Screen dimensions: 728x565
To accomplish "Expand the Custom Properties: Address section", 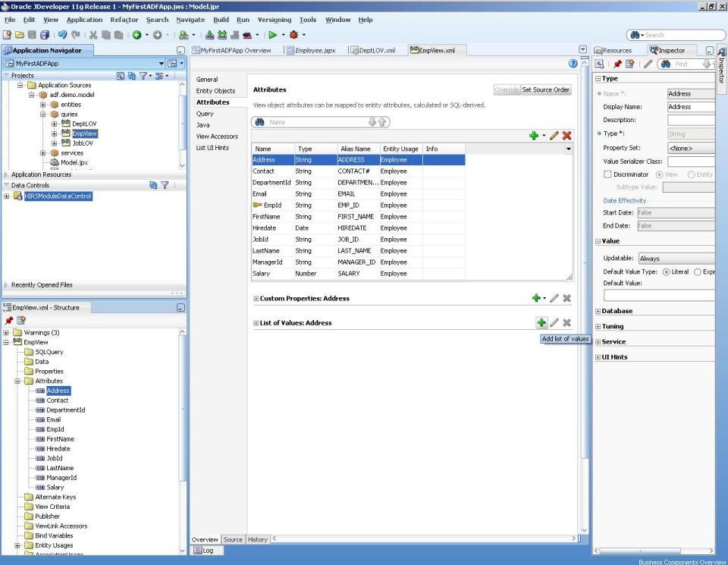I will point(256,298).
